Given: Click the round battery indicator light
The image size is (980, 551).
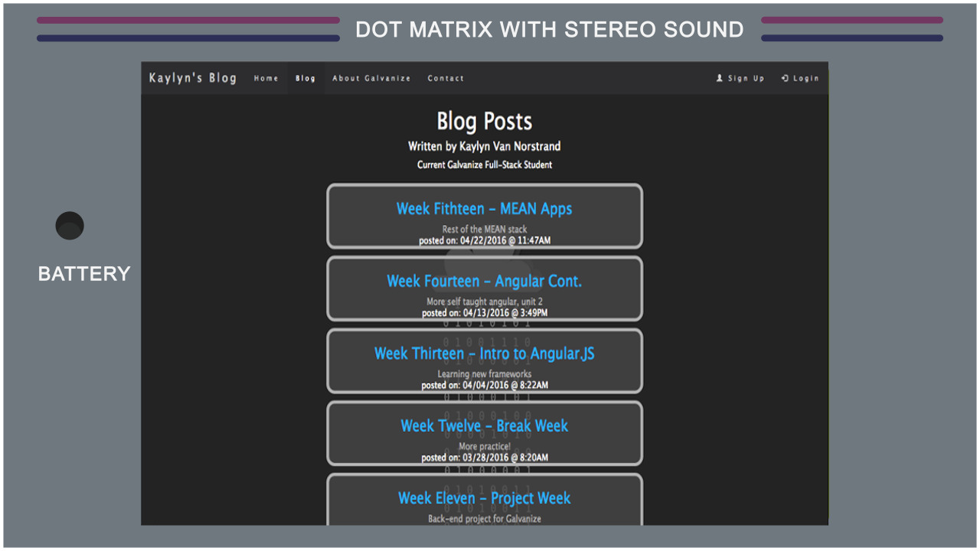Looking at the screenshot, I should (x=70, y=226).
